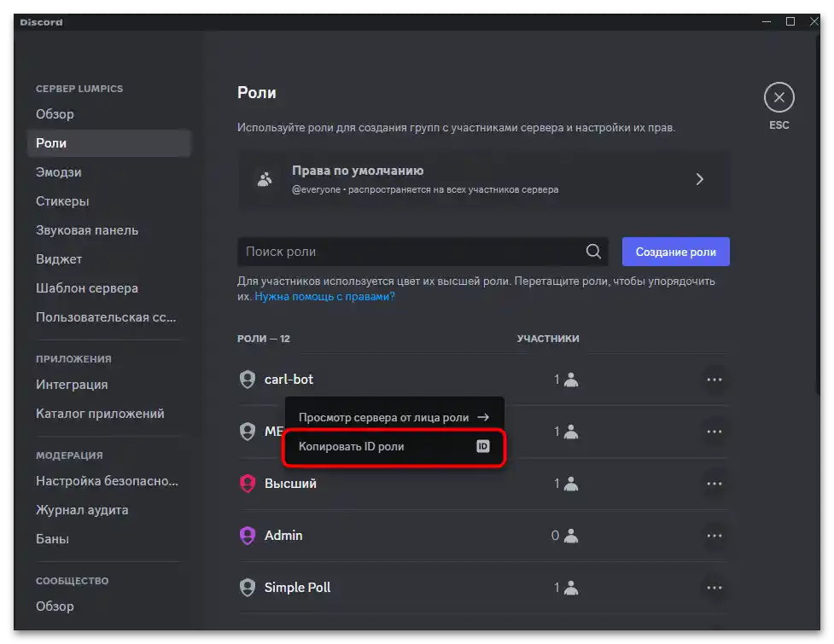Open the three-dot menu for Высший role
The width and height of the screenshot is (834, 644).
tap(714, 484)
